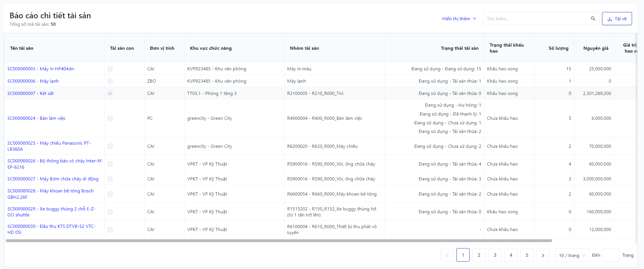Focus the Tìm kiếm search field
This screenshot has width=644, height=269.
tap(537, 19)
